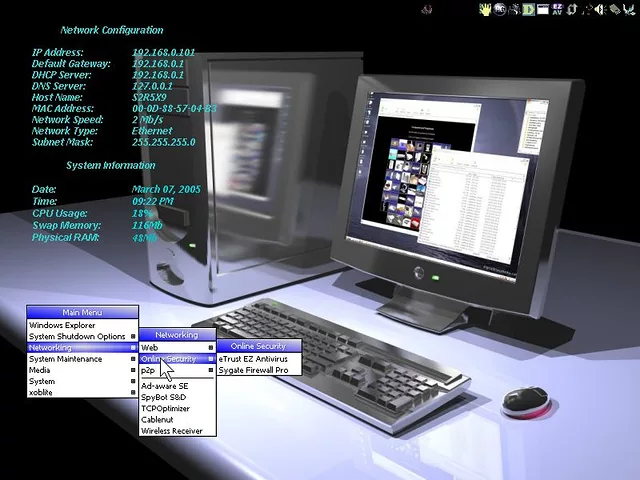The height and width of the screenshot is (480, 640).
Task: Click the speaker volume tray icon
Action: (x=600, y=9)
